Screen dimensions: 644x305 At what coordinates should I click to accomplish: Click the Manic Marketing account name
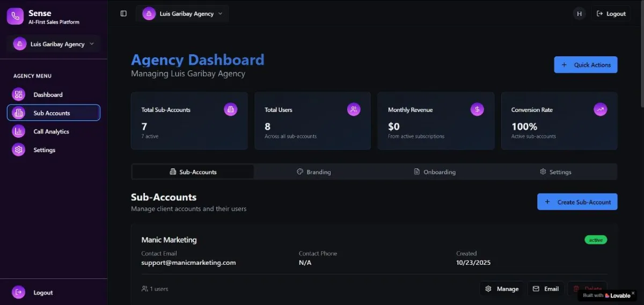[x=169, y=240]
